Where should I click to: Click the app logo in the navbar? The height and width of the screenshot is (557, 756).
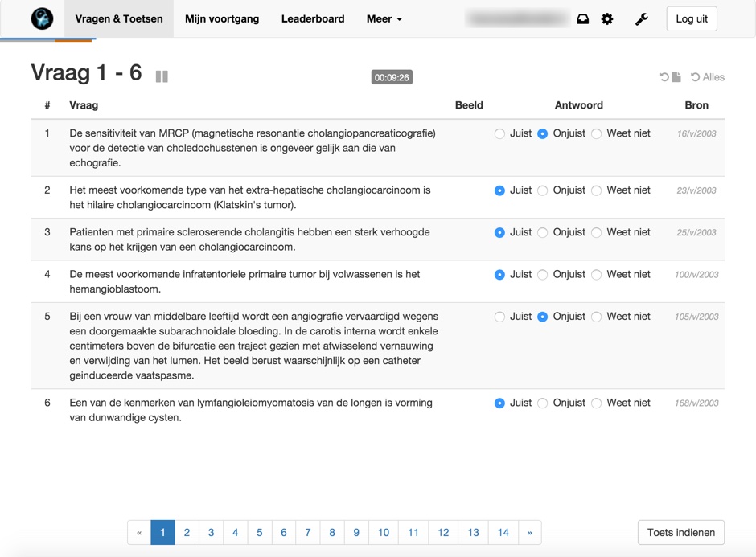click(x=42, y=18)
